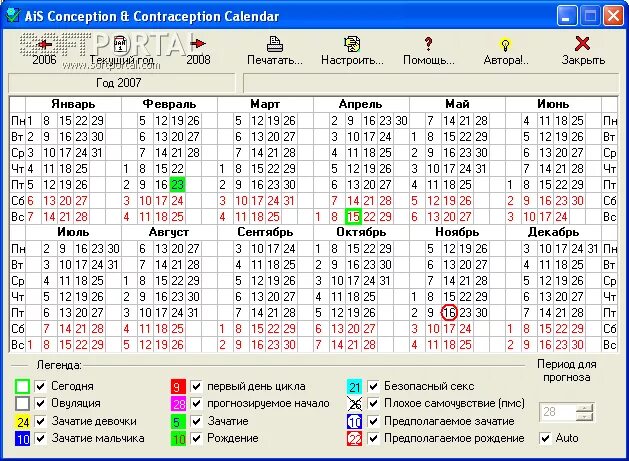The height and width of the screenshot is (461, 629).
Task: Click the Апрель month header
Action: point(361,104)
